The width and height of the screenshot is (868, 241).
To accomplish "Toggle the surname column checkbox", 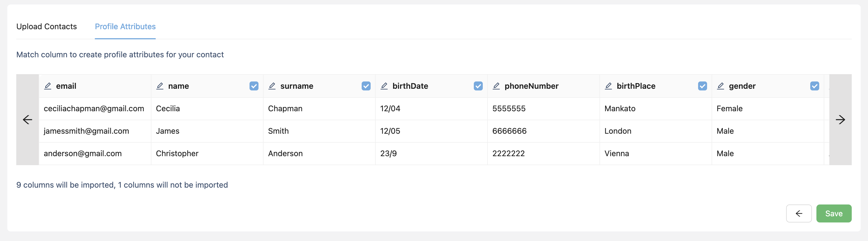I will click(366, 86).
